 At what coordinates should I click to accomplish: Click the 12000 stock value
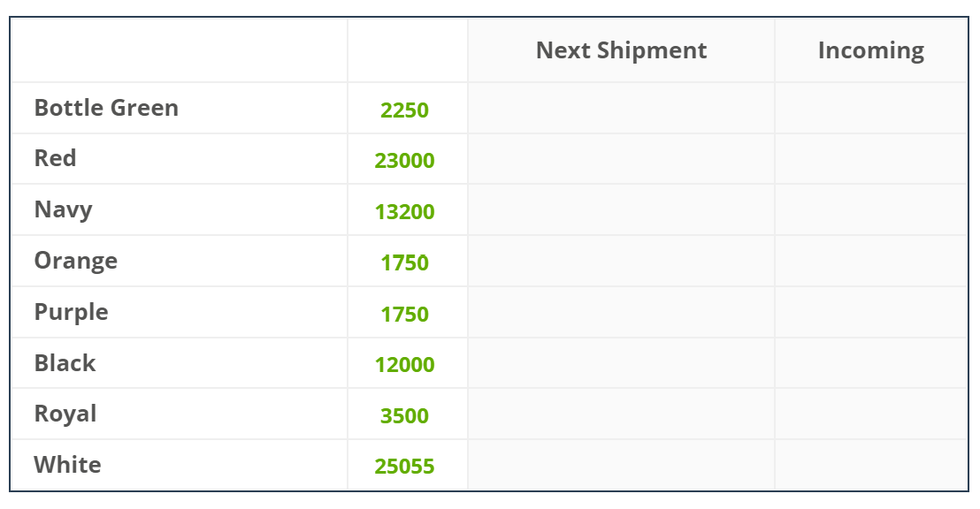404,365
